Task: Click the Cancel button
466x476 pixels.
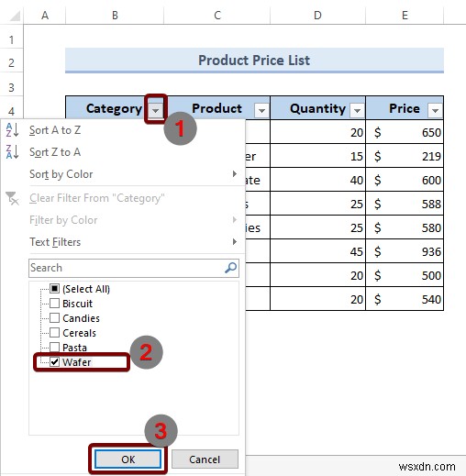Action: click(205, 459)
